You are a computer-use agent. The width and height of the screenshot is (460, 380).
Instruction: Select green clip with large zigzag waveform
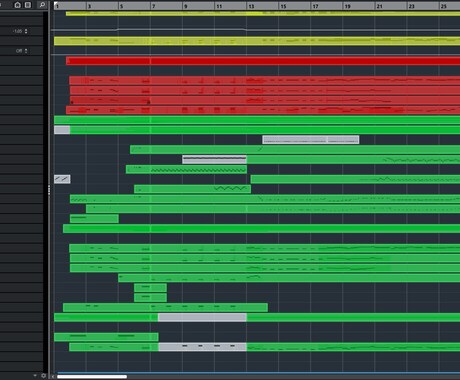coord(192,189)
